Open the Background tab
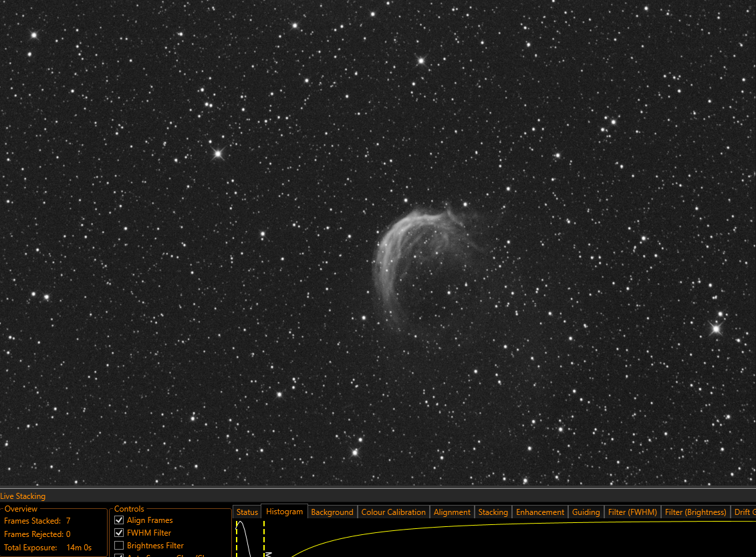 332,512
